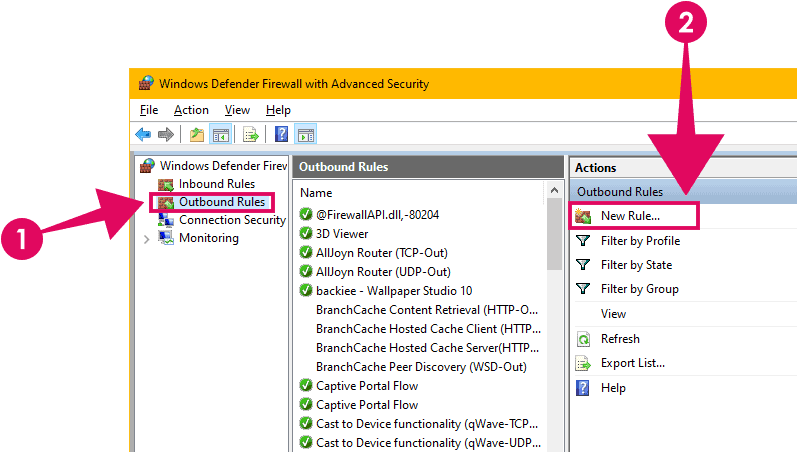This screenshot has width=797, height=452.
Task: Open the View menu in menu bar
Action: (237, 110)
